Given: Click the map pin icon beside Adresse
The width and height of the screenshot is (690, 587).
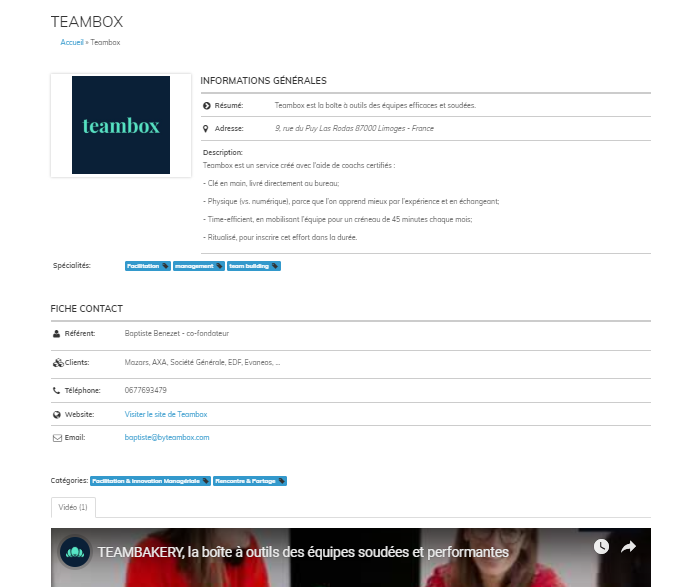Looking at the screenshot, I should coord(206,129).
